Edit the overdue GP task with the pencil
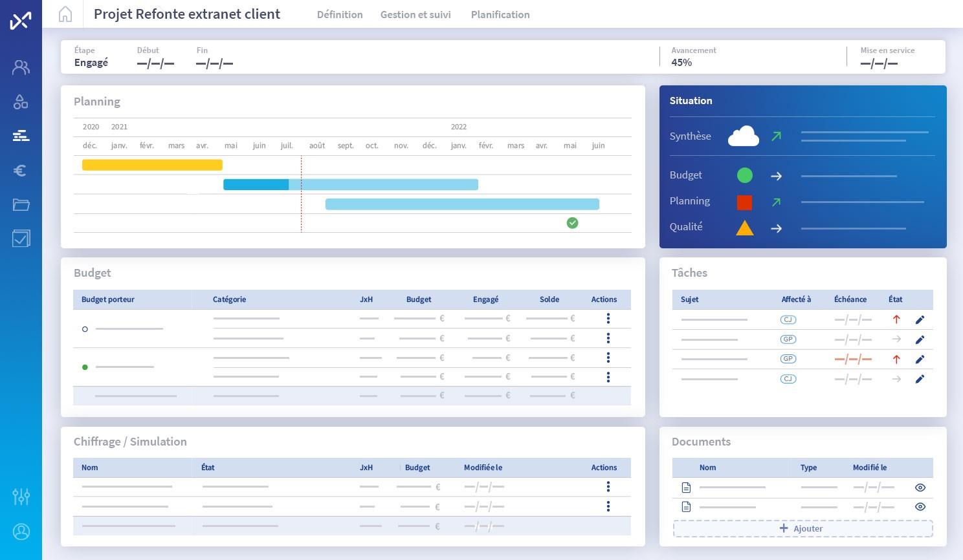 pos(920,360)
